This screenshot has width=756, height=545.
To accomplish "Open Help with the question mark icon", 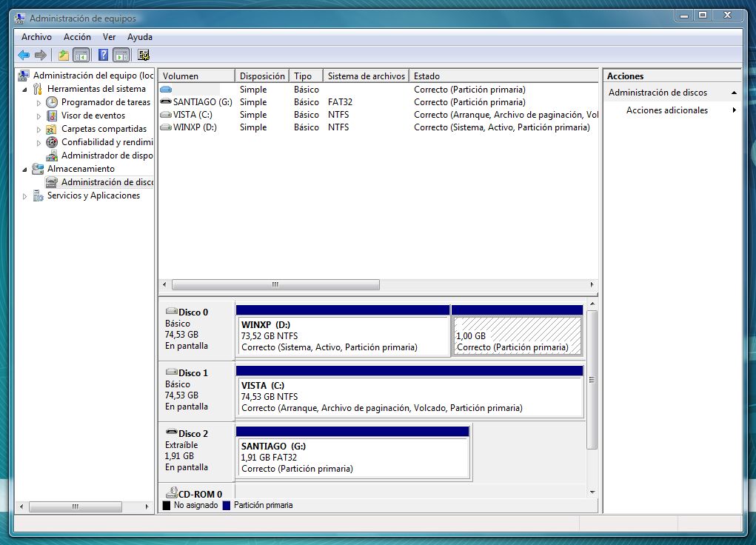I will [103, 55].
